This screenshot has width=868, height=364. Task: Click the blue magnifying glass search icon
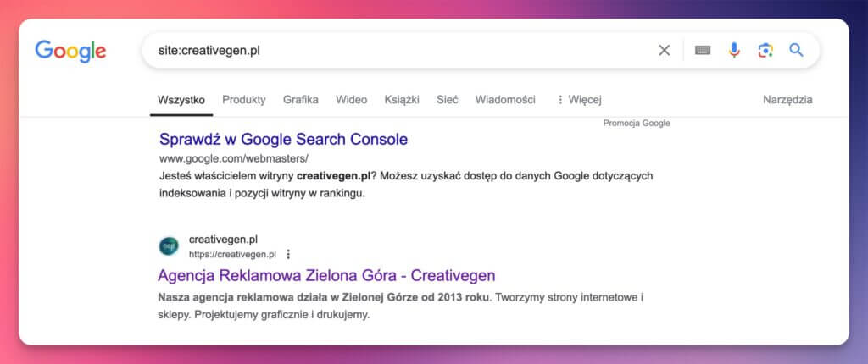tap(796, 50)
